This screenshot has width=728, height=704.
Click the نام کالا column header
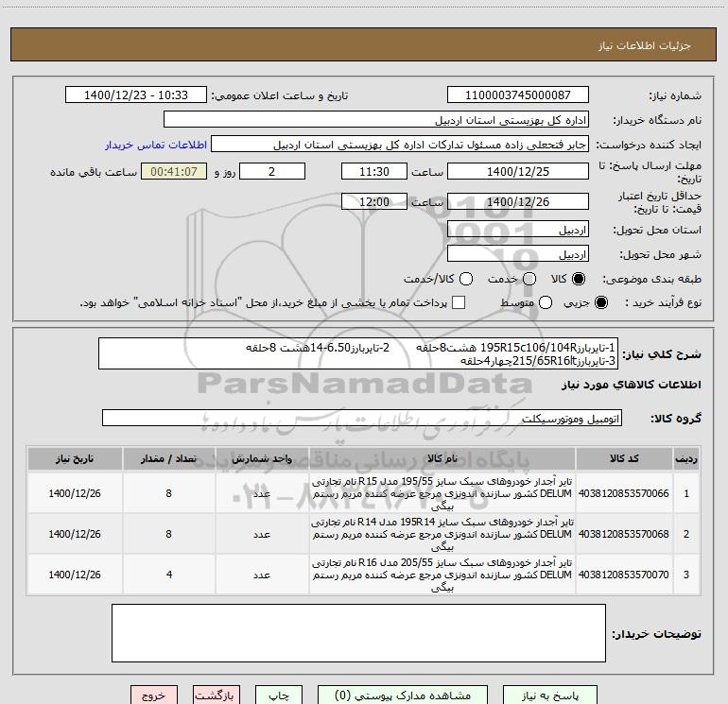coord(442,458)
